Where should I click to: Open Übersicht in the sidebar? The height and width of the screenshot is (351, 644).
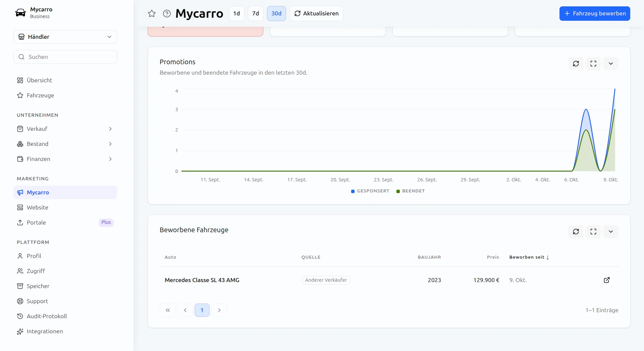pos(65,80)
